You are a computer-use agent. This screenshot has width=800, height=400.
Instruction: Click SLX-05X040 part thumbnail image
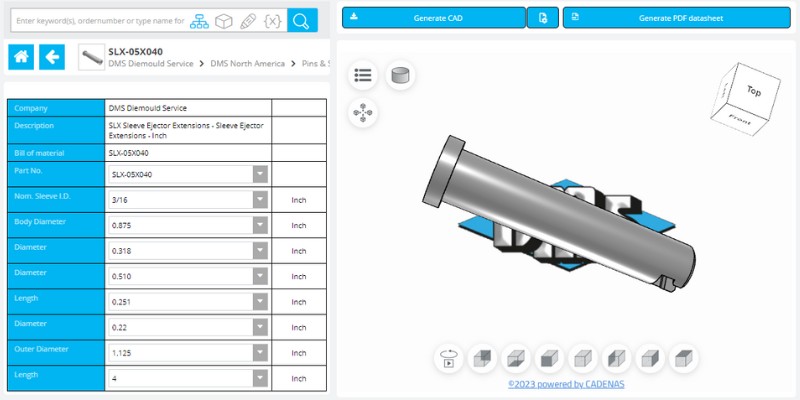coord(92,57)
